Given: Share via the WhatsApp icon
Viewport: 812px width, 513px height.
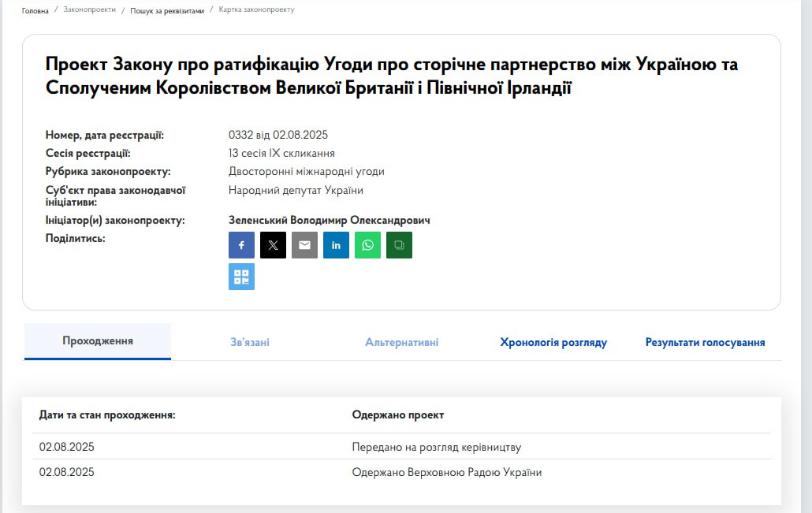Looking at the screenshot, I should pyautogui.click(x=367, y=245).
